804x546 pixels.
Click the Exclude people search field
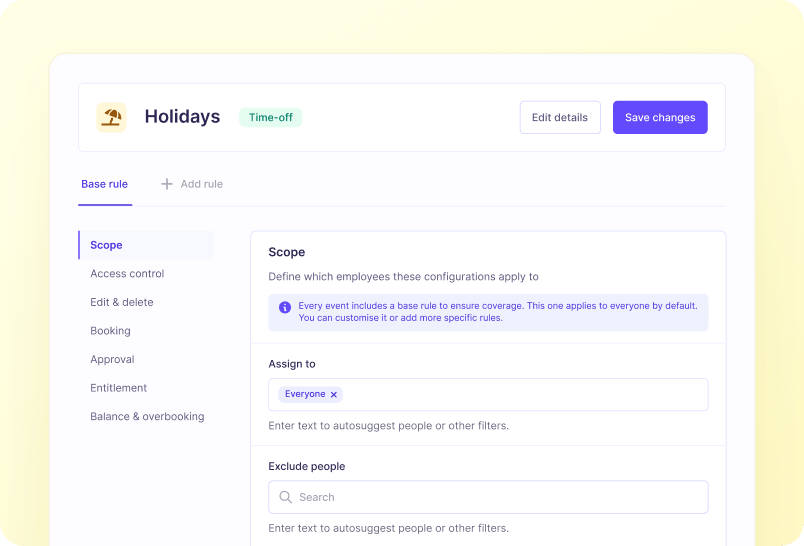488,497
